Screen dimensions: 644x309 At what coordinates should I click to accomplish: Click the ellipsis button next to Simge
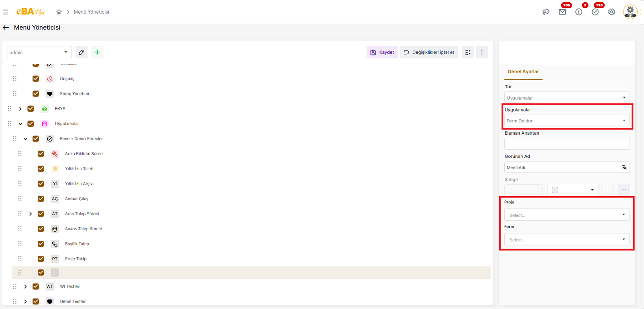coord(624,190)
